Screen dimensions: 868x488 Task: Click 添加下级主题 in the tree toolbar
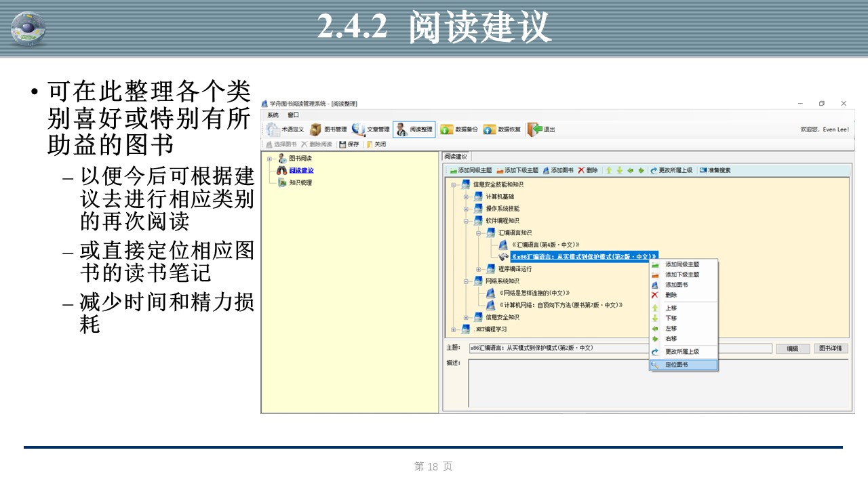point(517,170)
